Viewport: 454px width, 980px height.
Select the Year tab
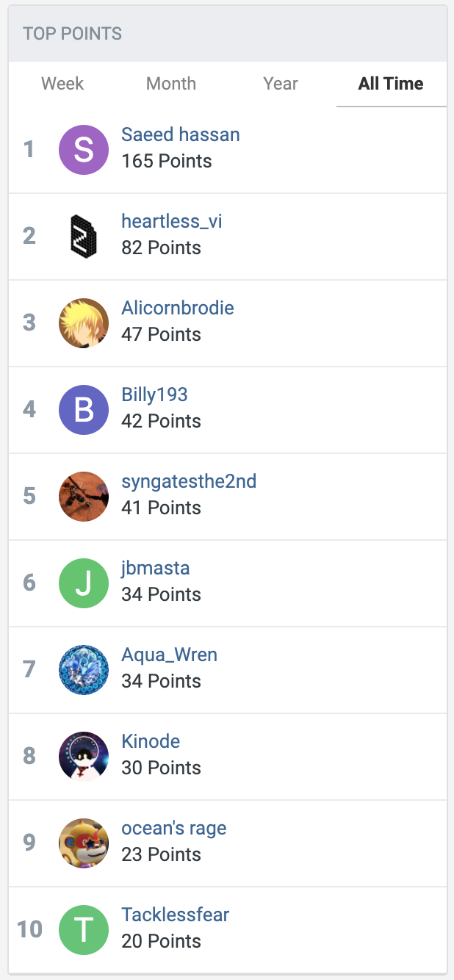tap(281, 84)
